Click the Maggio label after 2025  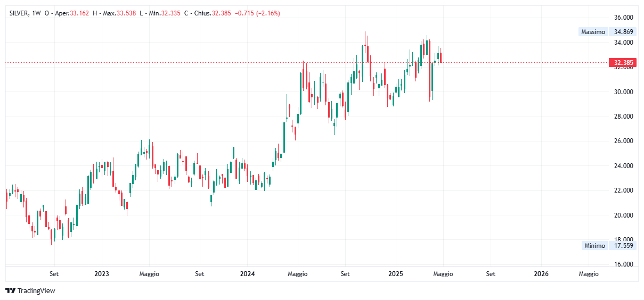(x=443, y=274)
